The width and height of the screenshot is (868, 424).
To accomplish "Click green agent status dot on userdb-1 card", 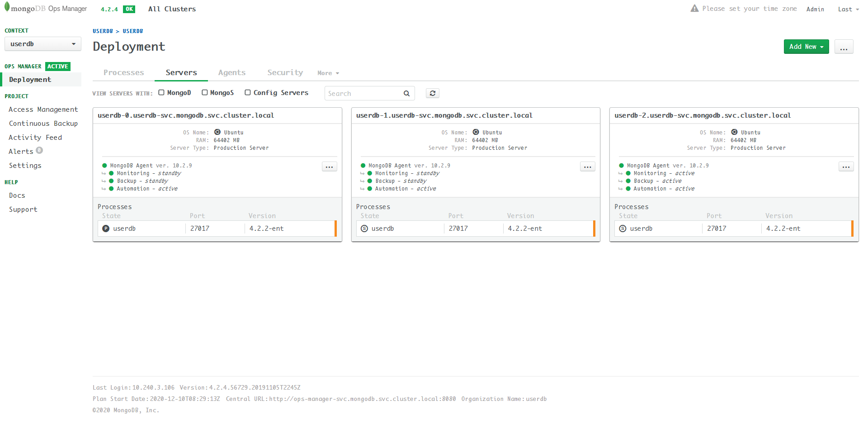I will click(363, 166).
